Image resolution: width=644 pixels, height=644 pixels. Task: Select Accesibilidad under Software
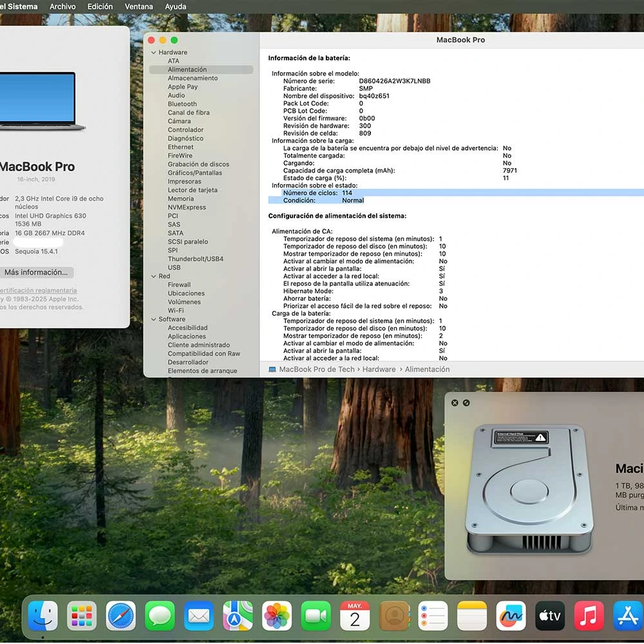tap(187, 328)
